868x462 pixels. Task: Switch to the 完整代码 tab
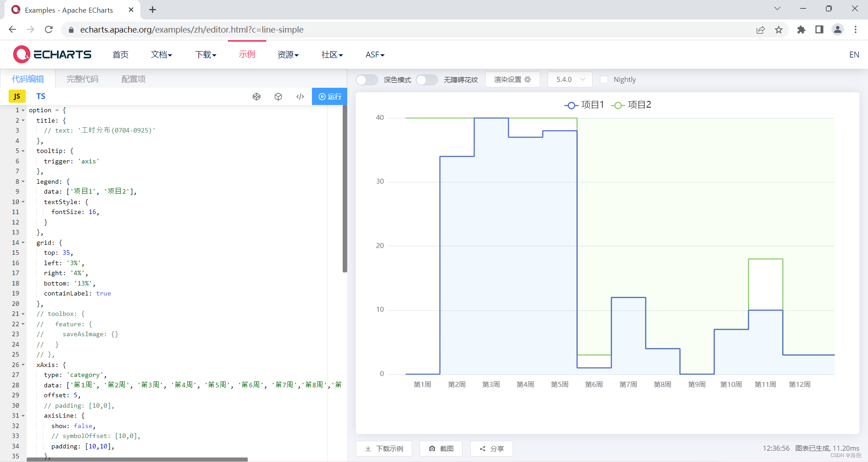tap(82, 78)
